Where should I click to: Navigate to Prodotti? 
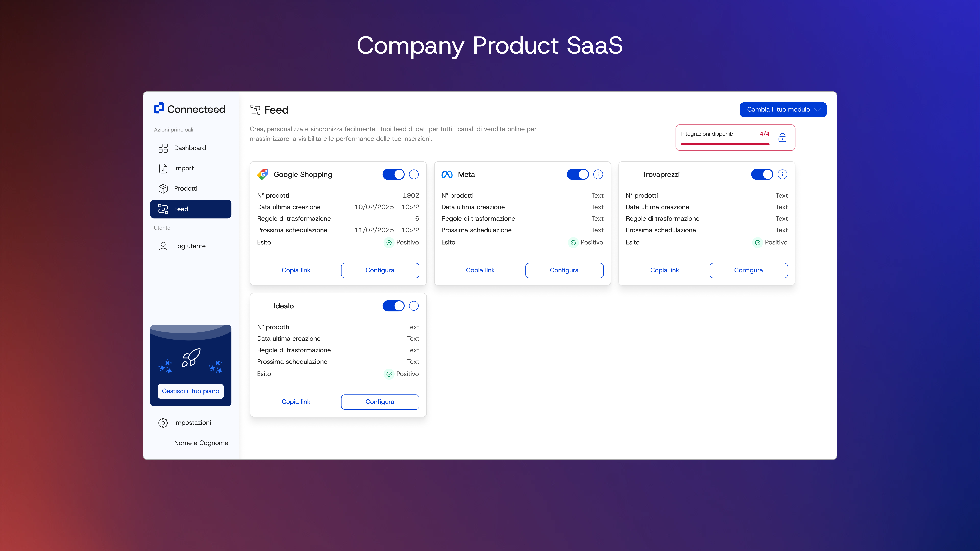(x=191, y=189)
